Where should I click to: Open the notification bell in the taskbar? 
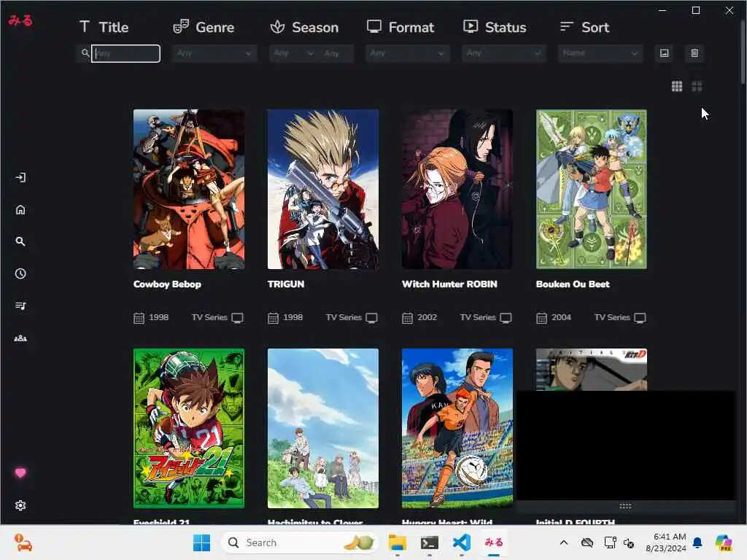click(x=697, y=542)
